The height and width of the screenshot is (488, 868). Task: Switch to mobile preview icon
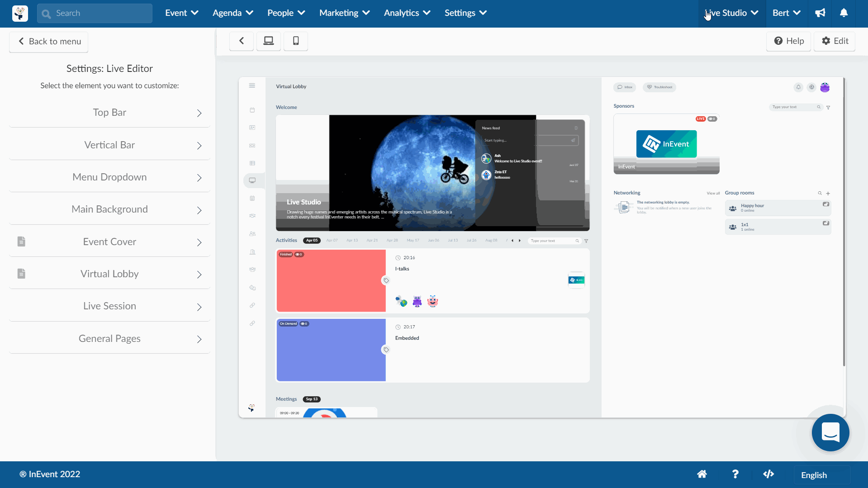pyautogui.click(x=296, y=41)
